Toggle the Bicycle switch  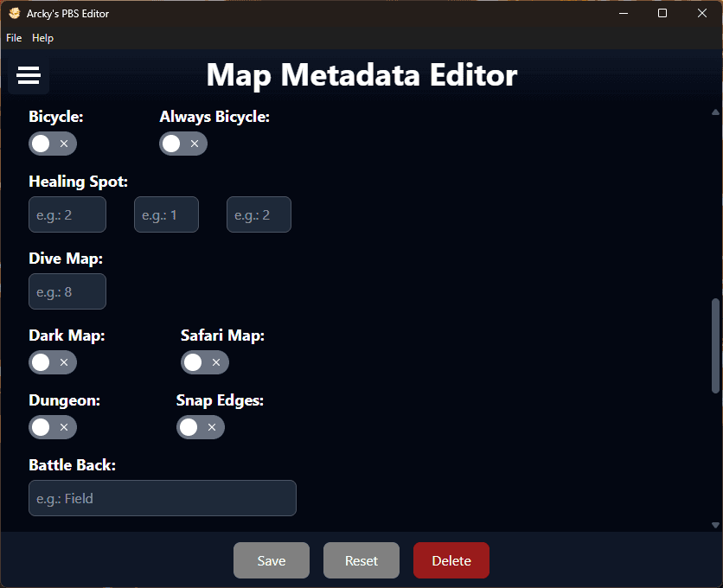coord(53,144)
